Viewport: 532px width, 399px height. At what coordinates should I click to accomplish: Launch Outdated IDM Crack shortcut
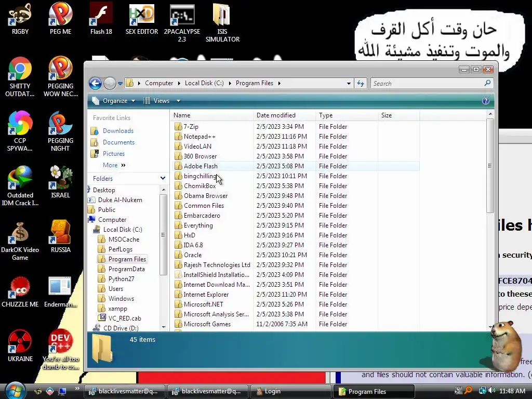20,186
